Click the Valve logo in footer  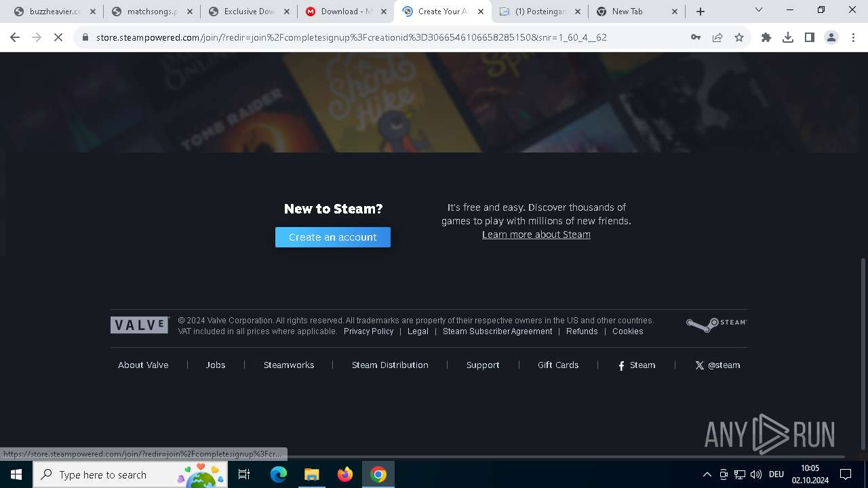140,325
